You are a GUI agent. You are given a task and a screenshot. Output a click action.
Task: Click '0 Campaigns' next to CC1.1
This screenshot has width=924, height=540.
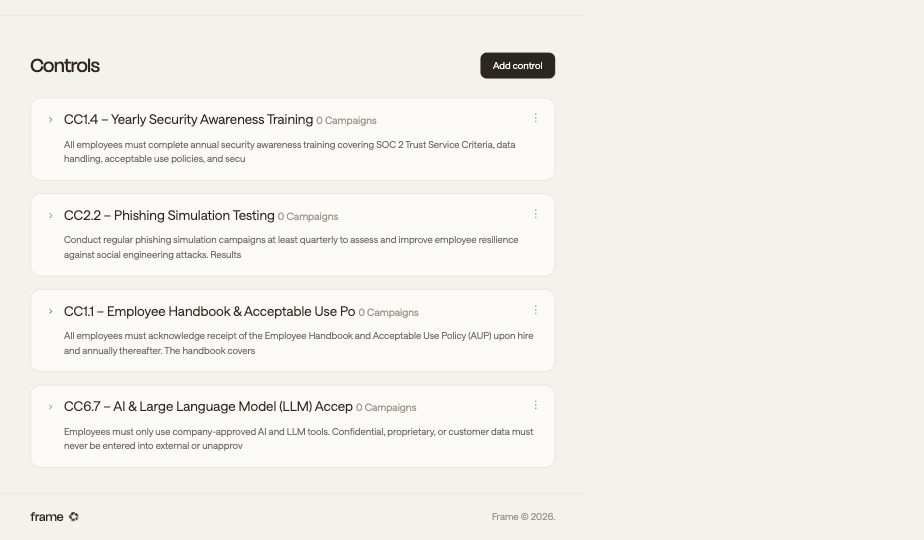[x=389, y=312]
